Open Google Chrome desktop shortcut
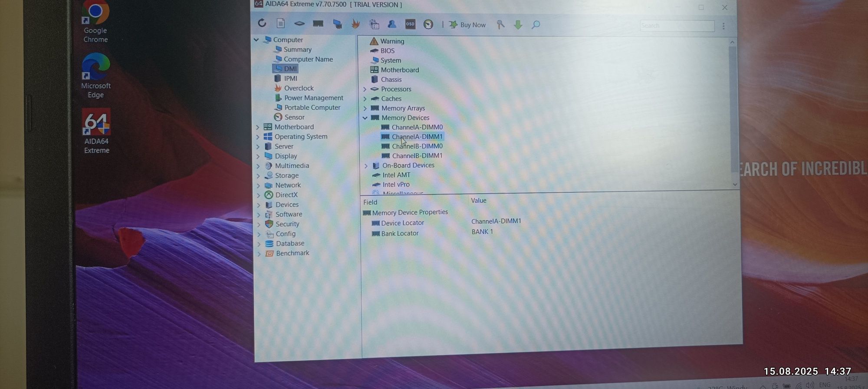Viewport: 868px width, 389px height. click(x=95, y=22)
